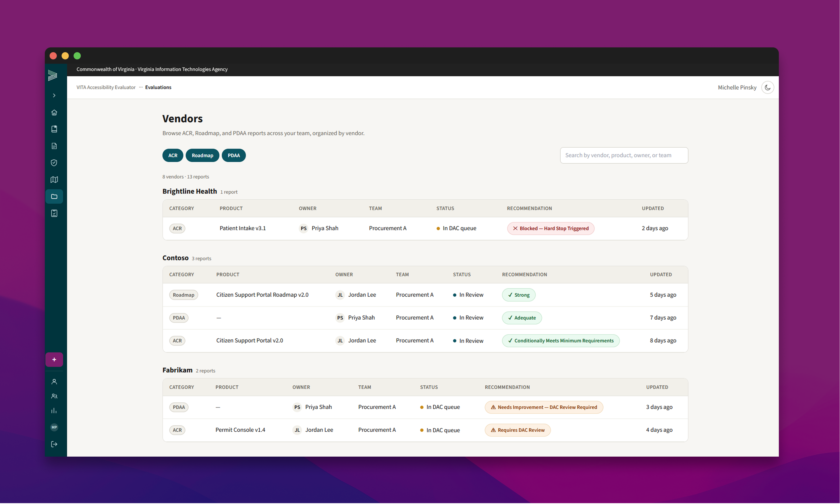The width and height of the screenshot is (840, 504).
Task: Click the Evaluations breadcrumb
Action: tap(158, 87)
